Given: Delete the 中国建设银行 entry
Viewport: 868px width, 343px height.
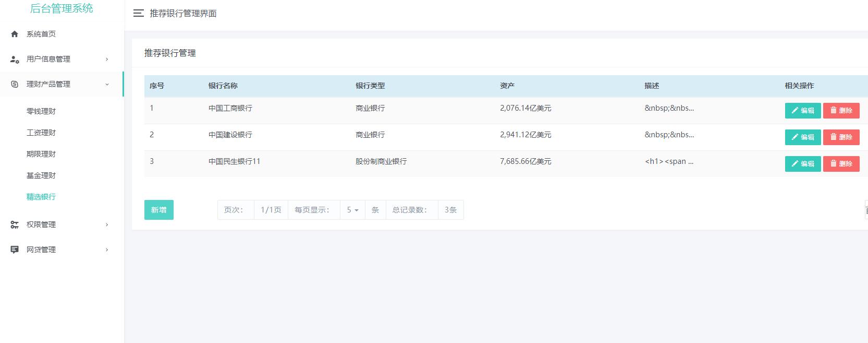Looking at the screenshot, I should 841,137.
